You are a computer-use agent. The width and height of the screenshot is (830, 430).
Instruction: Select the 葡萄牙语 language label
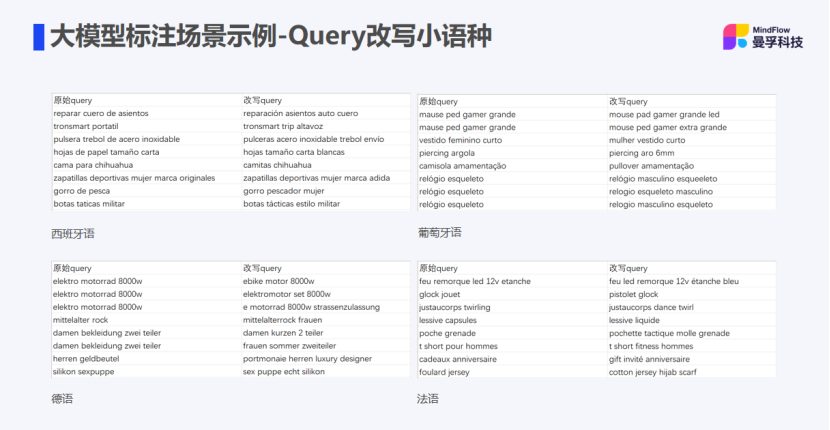439,232
